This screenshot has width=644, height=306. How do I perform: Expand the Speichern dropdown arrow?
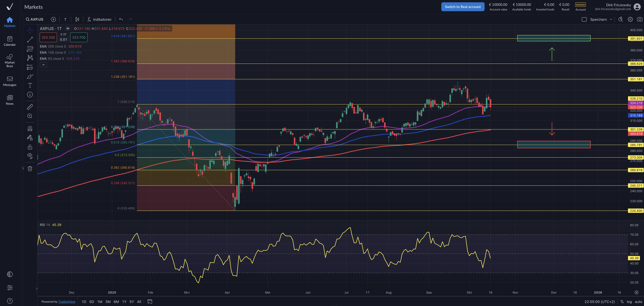point(611,19)
